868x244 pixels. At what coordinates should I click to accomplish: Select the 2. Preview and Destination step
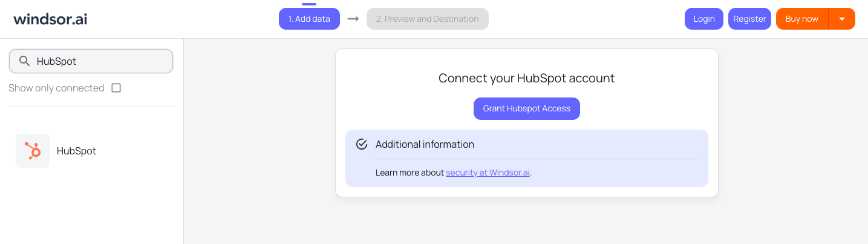[427, 19]
